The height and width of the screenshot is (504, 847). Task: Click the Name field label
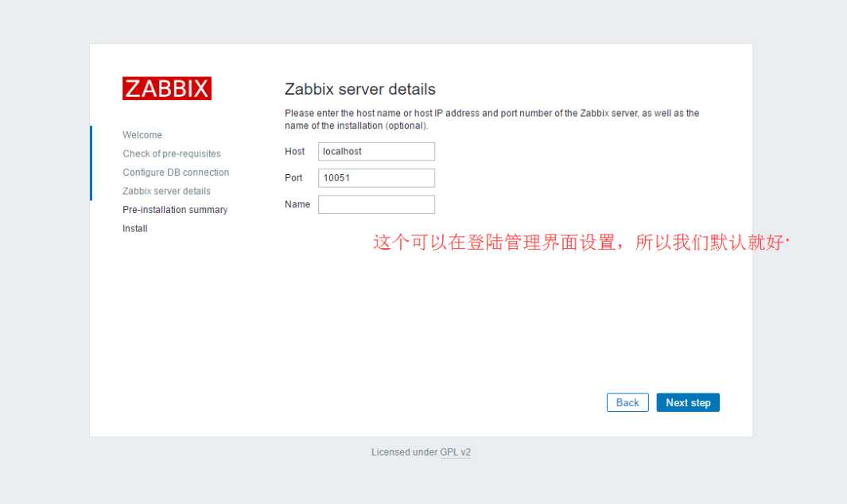[x=297, y=204]
